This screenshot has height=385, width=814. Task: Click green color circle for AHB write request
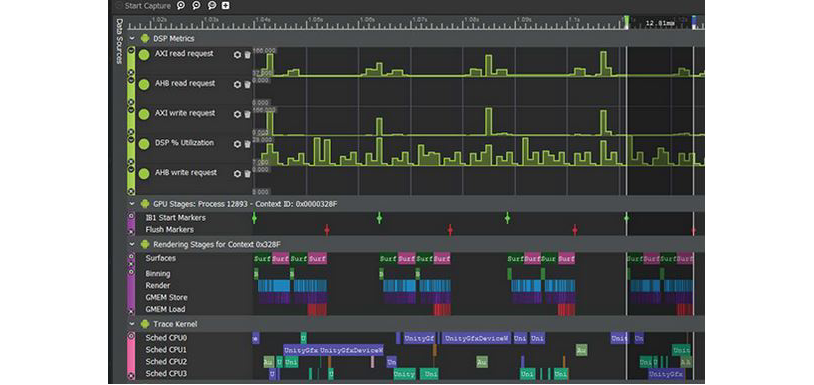point(144,173)
